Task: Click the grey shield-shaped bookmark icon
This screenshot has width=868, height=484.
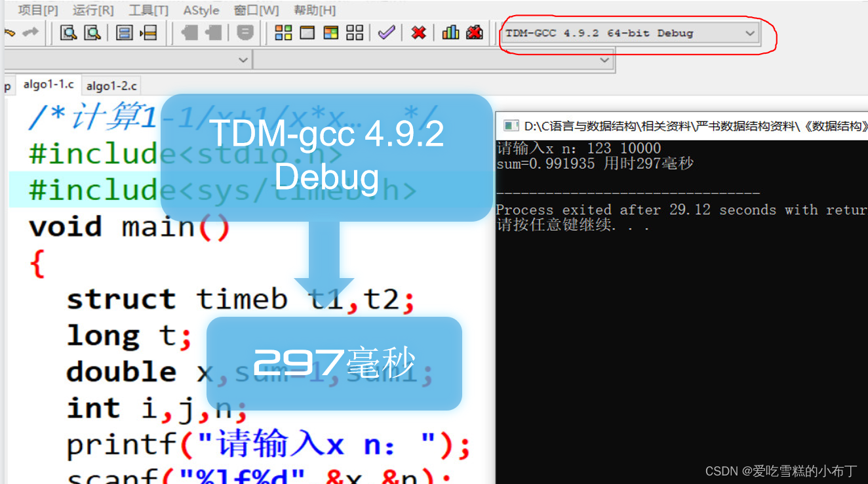Action: pos(245,32)
